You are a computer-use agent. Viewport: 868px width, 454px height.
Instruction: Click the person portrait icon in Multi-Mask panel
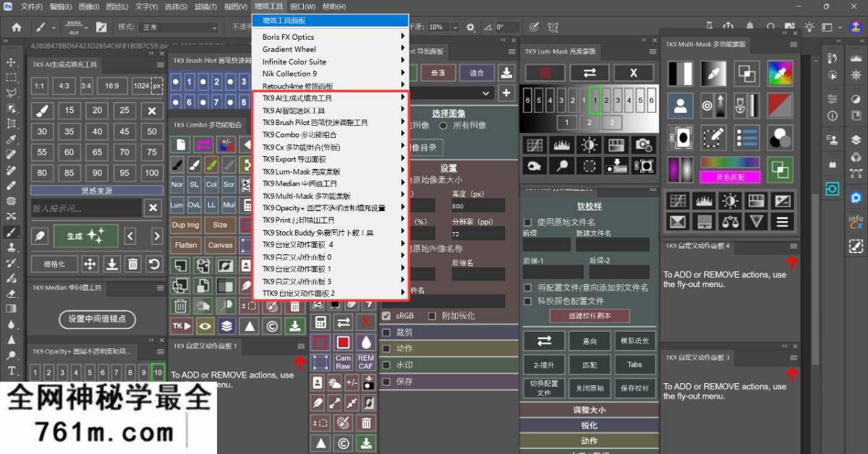[680, 106]
